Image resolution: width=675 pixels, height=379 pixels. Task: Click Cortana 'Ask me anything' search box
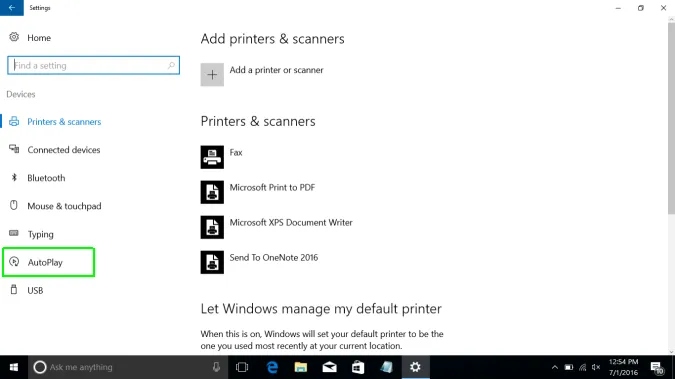[x=128, y=367]
